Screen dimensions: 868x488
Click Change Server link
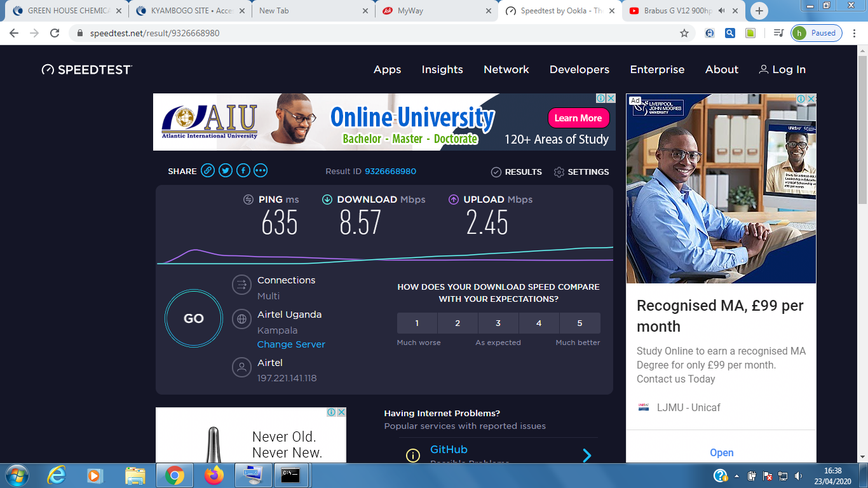pyautogui.click(x=291, y=344)
